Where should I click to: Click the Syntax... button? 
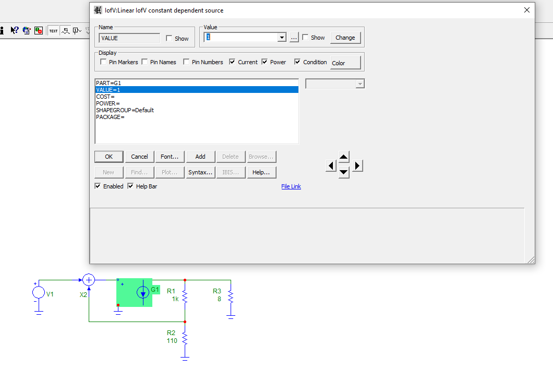coord(200,172)
